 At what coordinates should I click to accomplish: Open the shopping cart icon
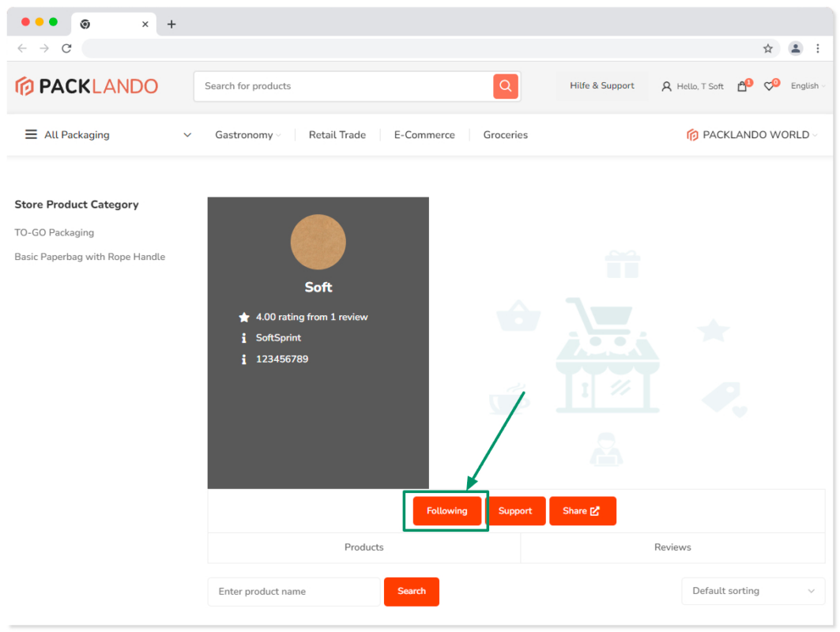click(742, 86)
